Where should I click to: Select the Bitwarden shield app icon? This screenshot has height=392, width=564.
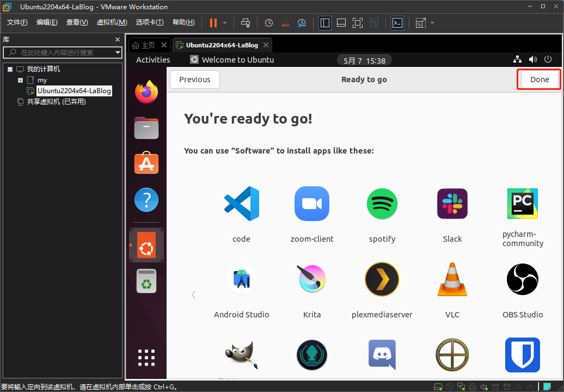coord(522,355)
